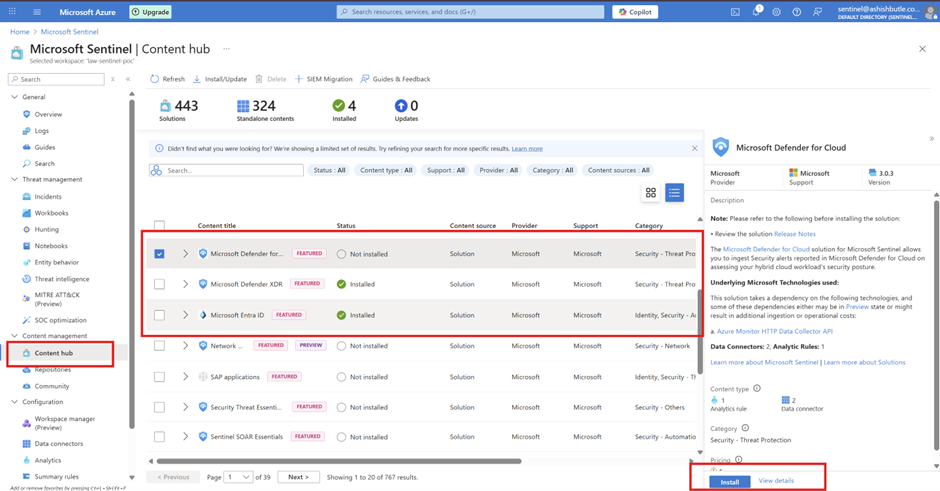
Task: Switch to list view icon
Action: 674,193
